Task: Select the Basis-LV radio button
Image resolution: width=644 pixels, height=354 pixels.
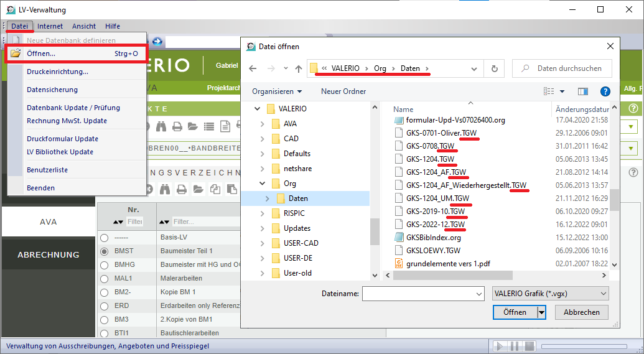Action: pos(104,238)
